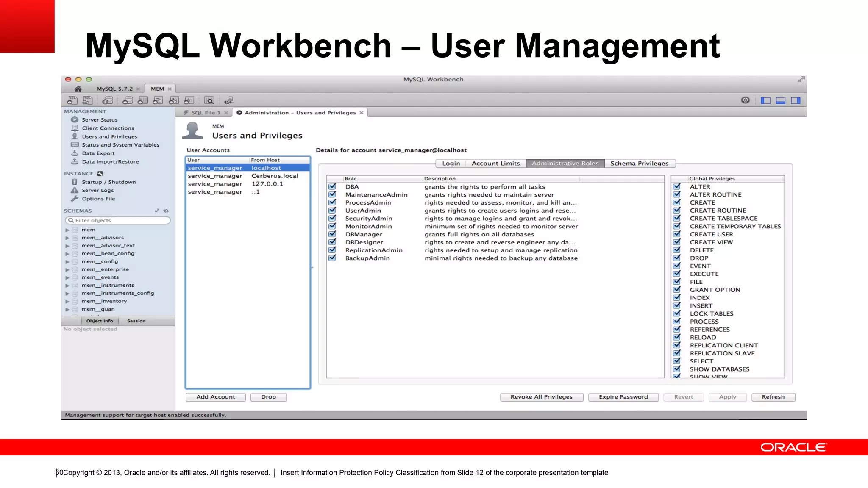
Task: Expand the mem schema
Action: click(x=67, y=230)
